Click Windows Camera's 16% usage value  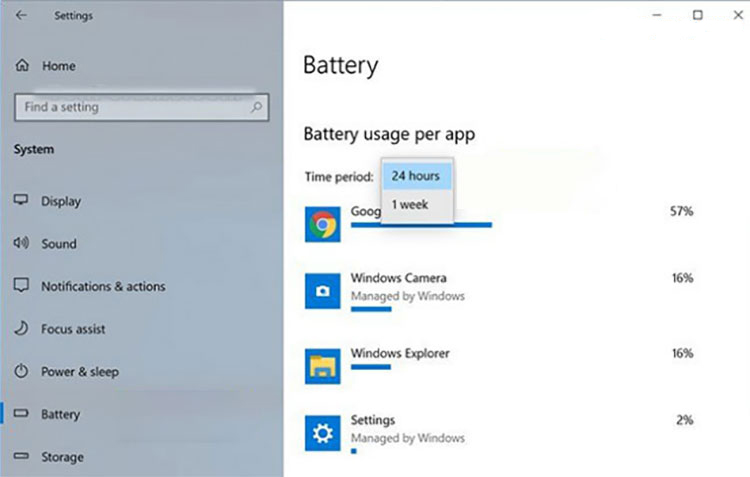point(683,278)
